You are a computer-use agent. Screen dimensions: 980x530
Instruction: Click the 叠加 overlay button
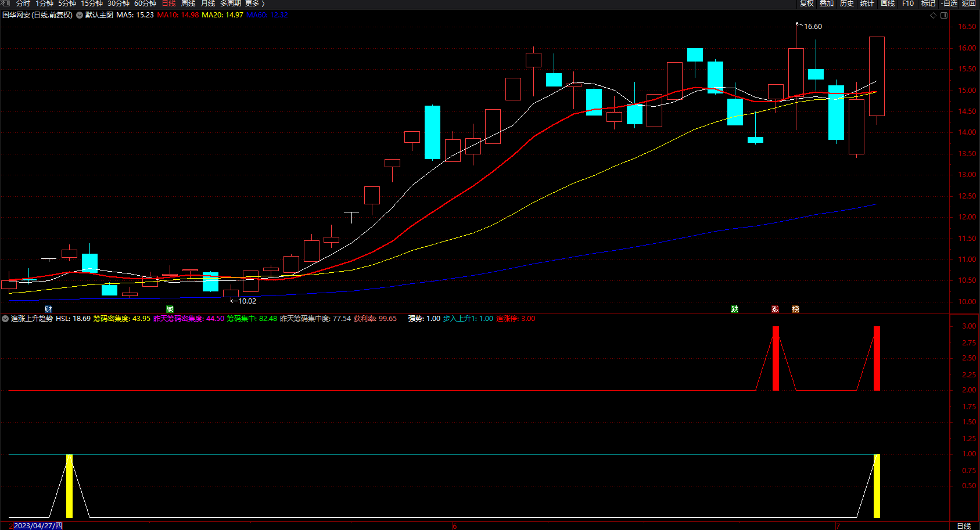[827, 3]
